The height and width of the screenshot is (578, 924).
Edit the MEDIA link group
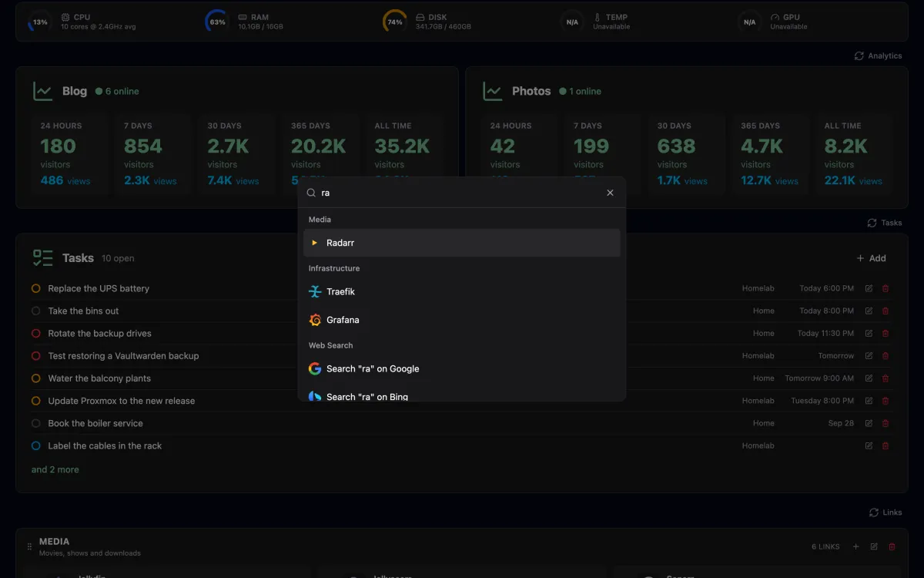[874, 546]
